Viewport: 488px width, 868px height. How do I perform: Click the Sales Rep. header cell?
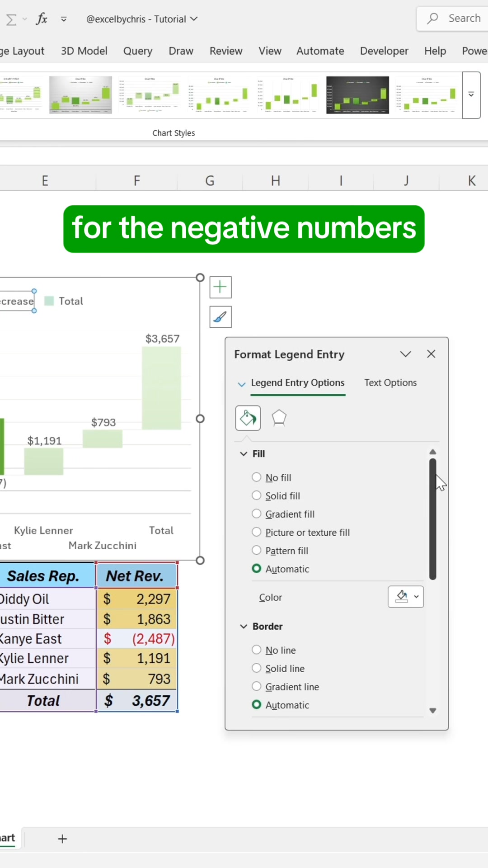tap(47, 576)
